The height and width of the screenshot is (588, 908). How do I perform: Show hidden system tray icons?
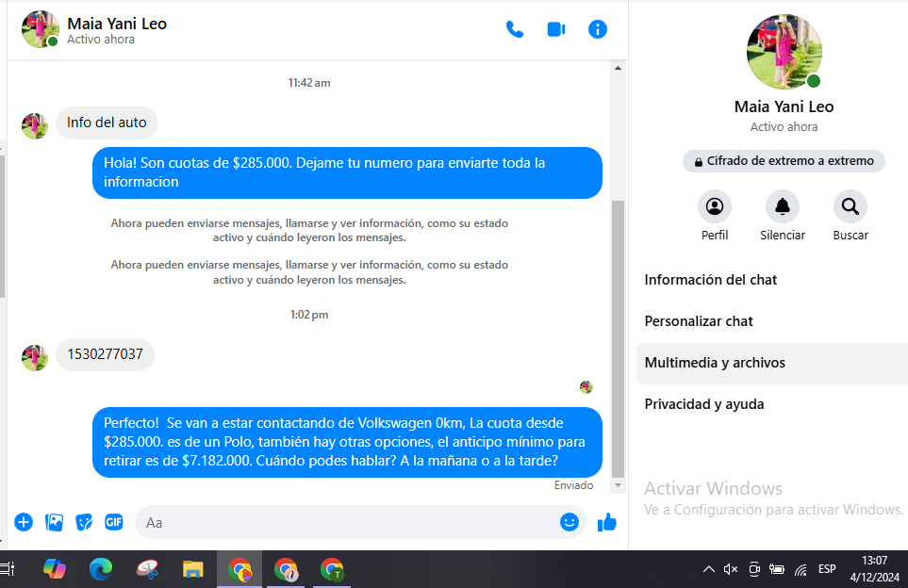(708, 569)
